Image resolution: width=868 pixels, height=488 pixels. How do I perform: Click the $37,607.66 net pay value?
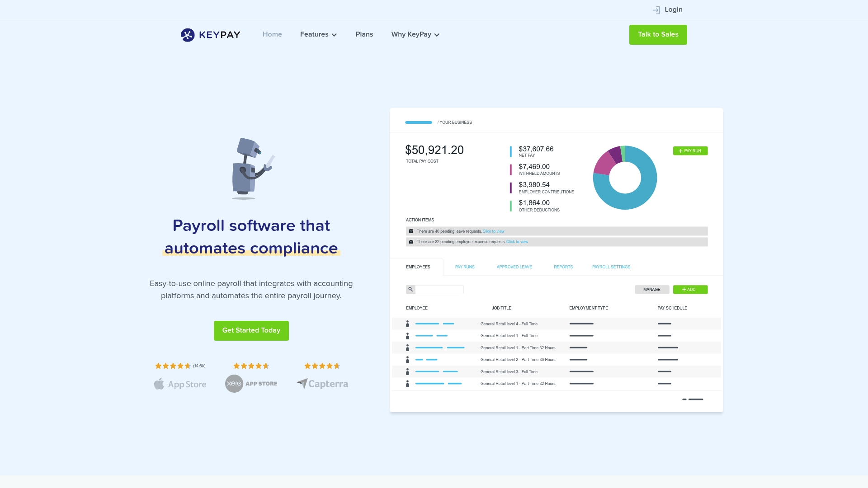click(536, 149)
